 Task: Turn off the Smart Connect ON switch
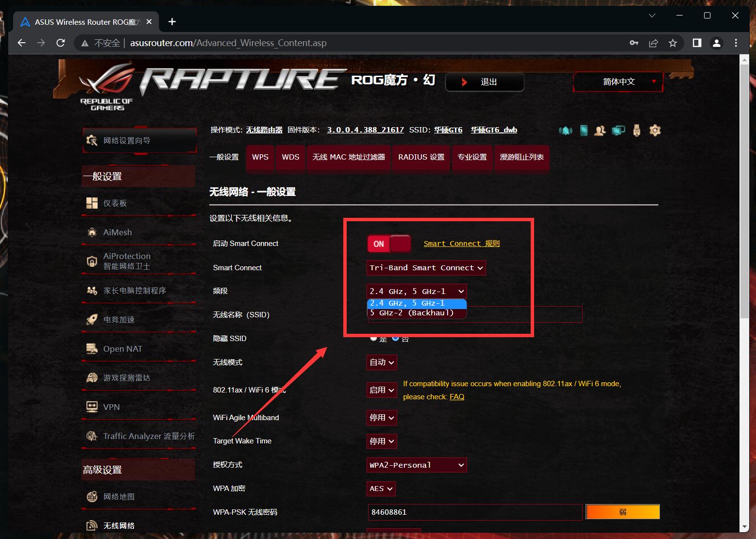coord(389,244)
